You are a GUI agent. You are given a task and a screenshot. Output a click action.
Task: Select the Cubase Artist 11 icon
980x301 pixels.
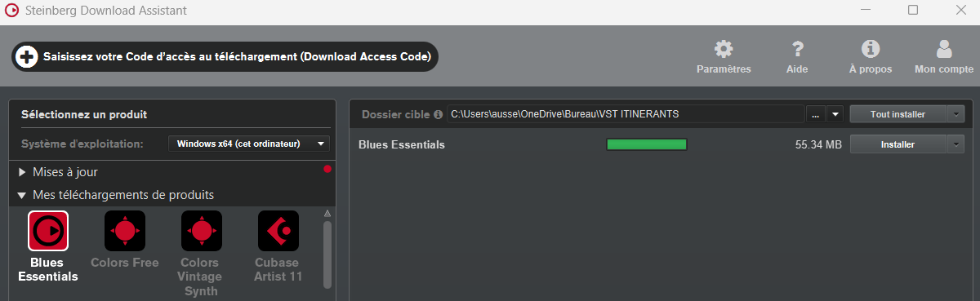[x=278, y=231]
